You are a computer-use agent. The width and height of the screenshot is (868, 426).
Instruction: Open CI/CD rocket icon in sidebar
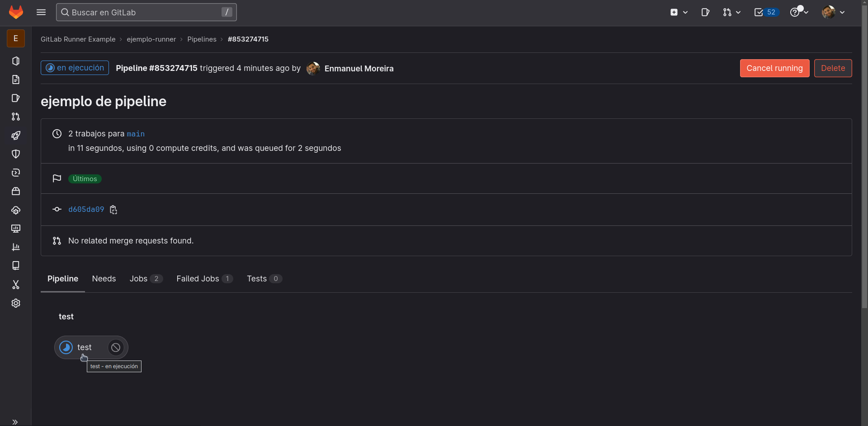(16, 135)
